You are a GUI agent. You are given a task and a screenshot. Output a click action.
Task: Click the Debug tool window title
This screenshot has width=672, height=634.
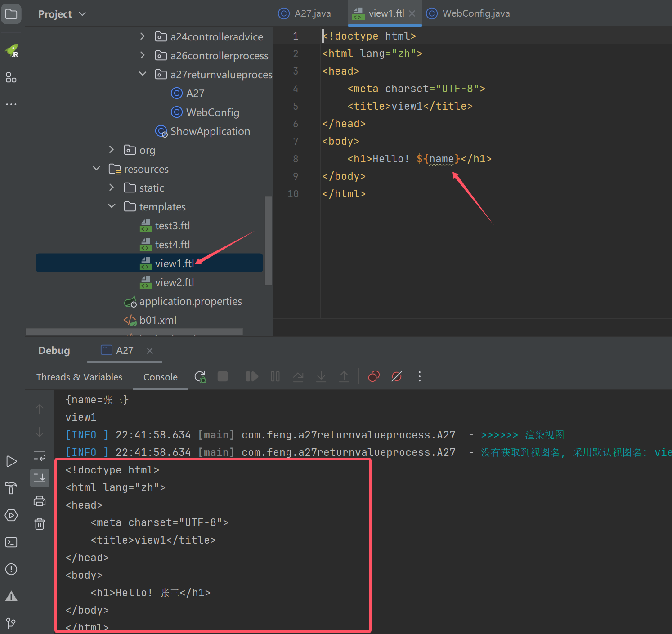tap(54, 350)
